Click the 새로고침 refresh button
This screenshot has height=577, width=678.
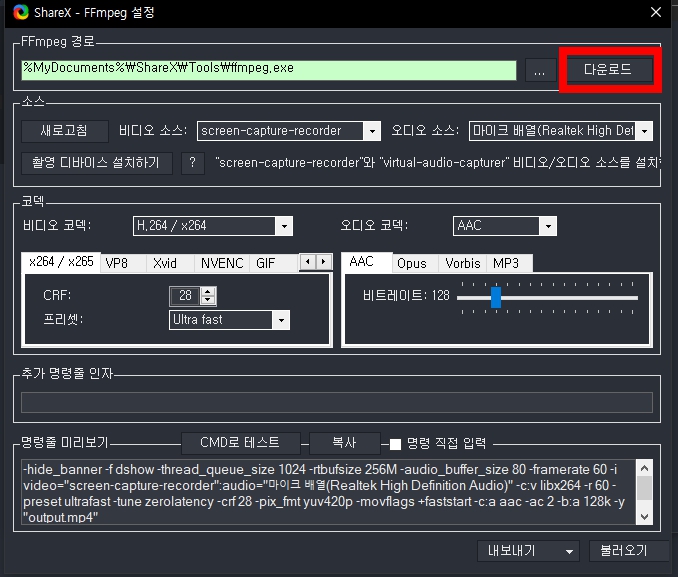point(64,131)
